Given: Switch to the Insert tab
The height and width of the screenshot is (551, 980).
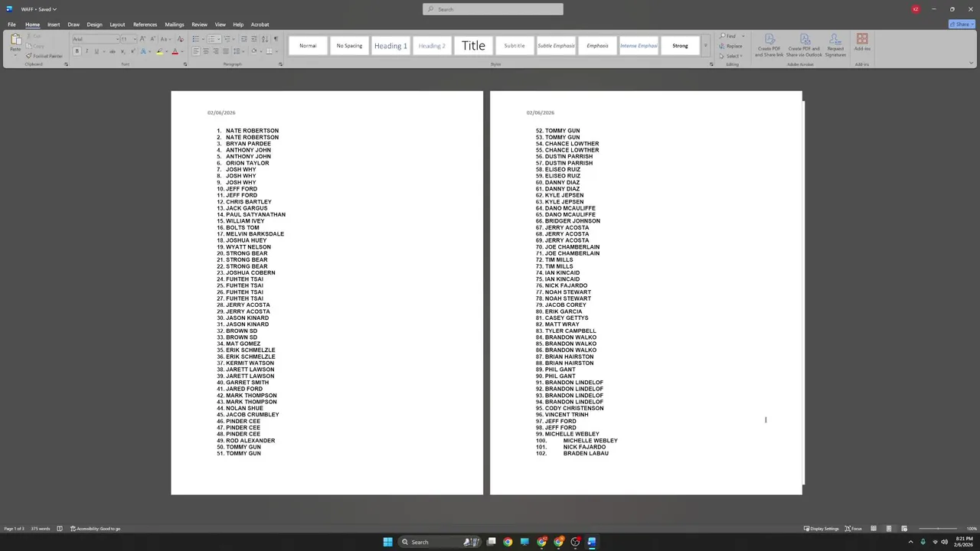Looking at the screenshot, I should [54, 24].
